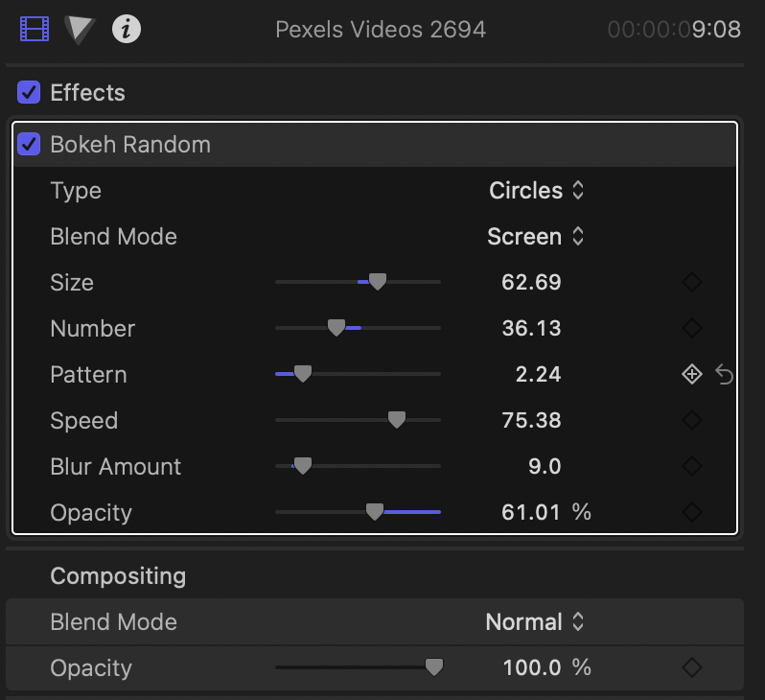765x700 pixels.
Task: Click the Bokeh Random Opacity slider handle
Action: [x=375, y=512]
